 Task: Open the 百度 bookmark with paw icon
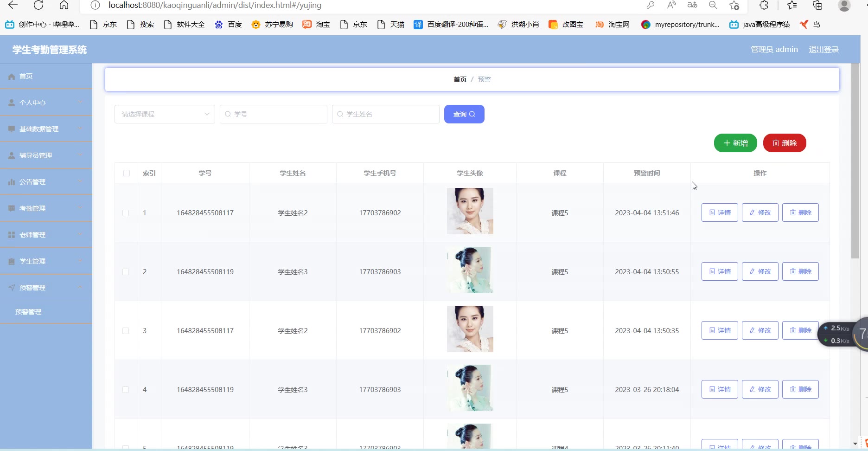[228, 25]
